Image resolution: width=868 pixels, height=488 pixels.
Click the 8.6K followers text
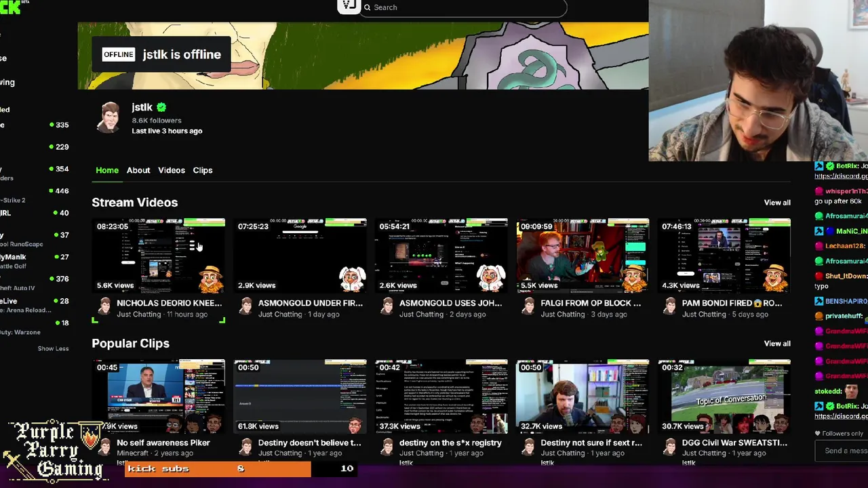(x=157, y=120)
